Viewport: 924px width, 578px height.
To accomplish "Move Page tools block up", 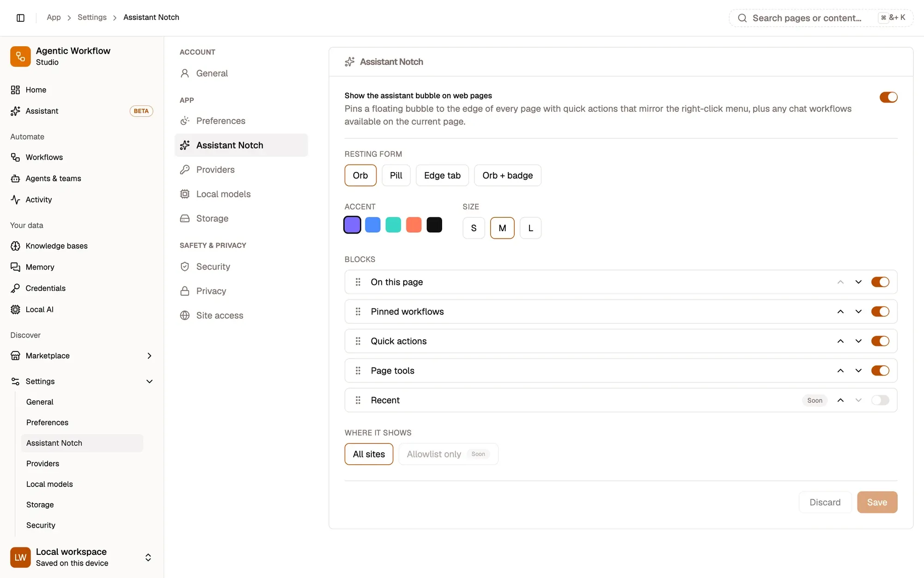I will click(840, 371).
